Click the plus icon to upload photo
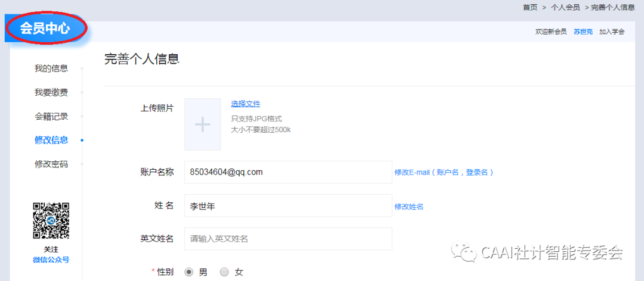This screenshot has height=281, width=644. tap(203, 124)
